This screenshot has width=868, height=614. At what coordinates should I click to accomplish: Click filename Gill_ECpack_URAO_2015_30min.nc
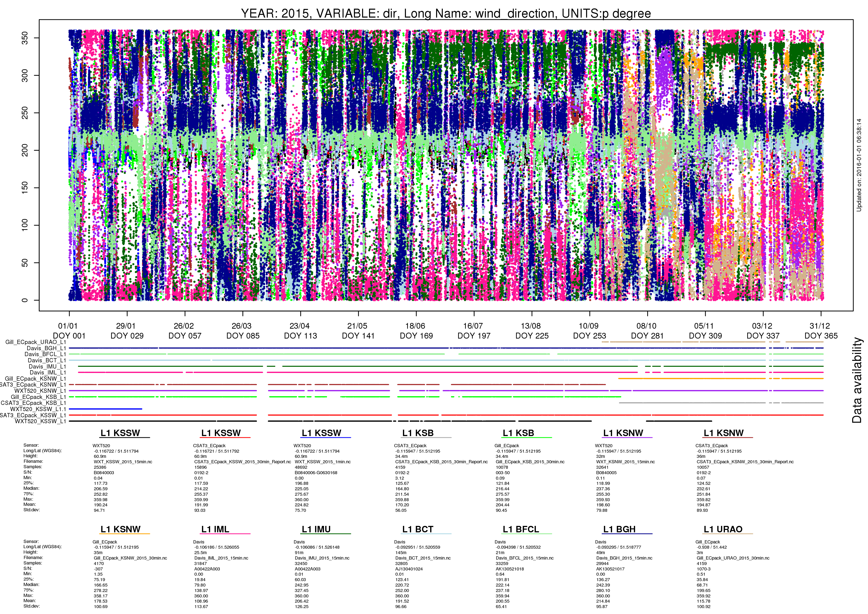pos(733,558)
